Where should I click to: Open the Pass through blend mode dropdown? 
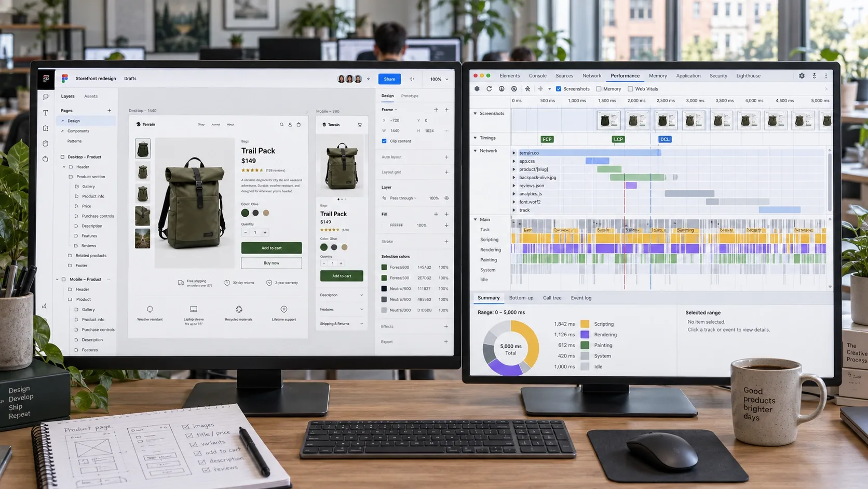(x=403, y=198)
